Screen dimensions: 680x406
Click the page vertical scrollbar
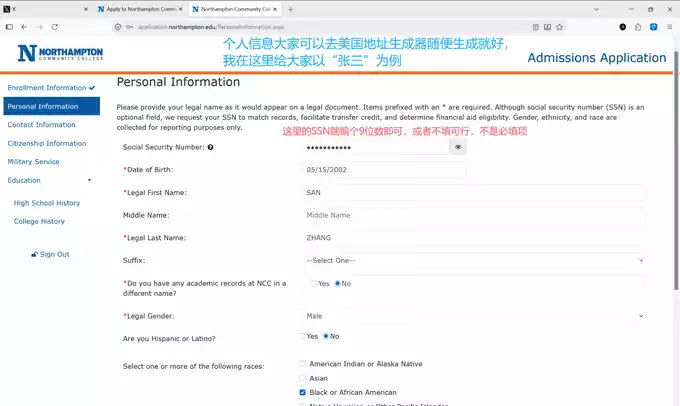[676, 170]
